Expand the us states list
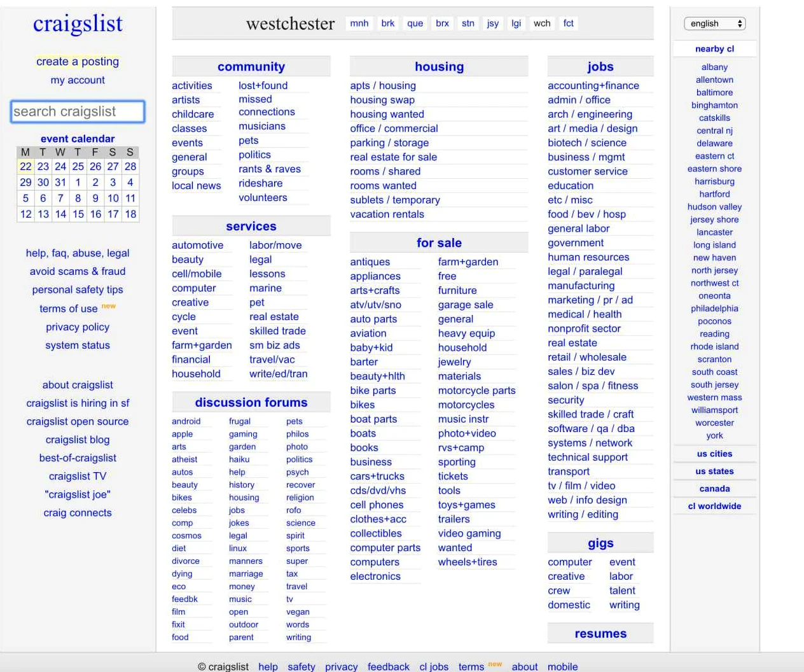 714,471
